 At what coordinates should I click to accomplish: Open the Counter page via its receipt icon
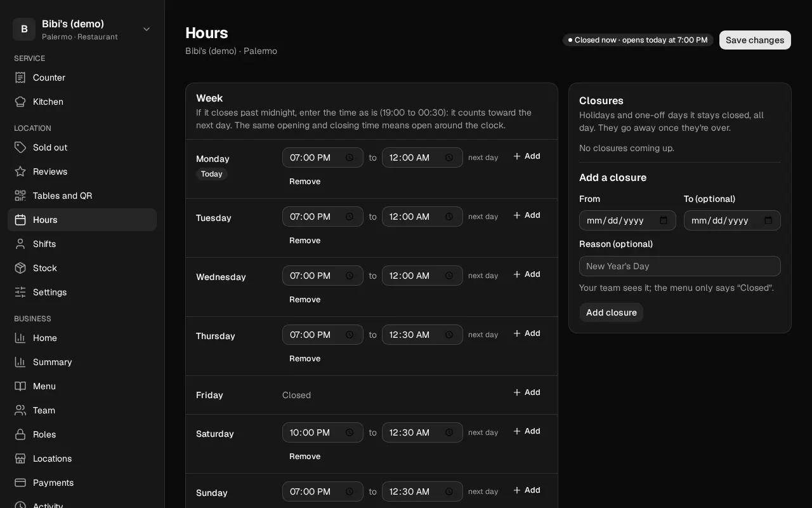(20, 77)
